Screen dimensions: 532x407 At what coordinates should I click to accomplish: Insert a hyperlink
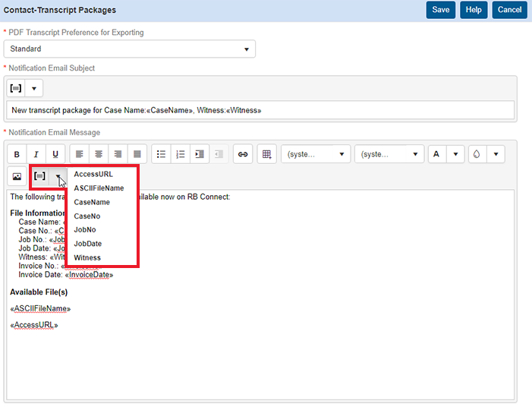pyautogui.click(x=243, y=154)
